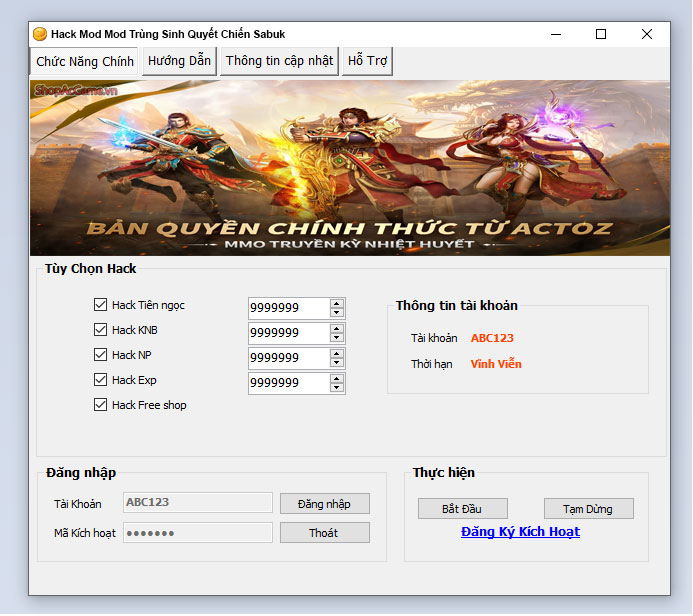The image size is (693, 616).
Task: Increase the Hack Tiên ngọc value with up arrow
Action: [x=337, y=304]
